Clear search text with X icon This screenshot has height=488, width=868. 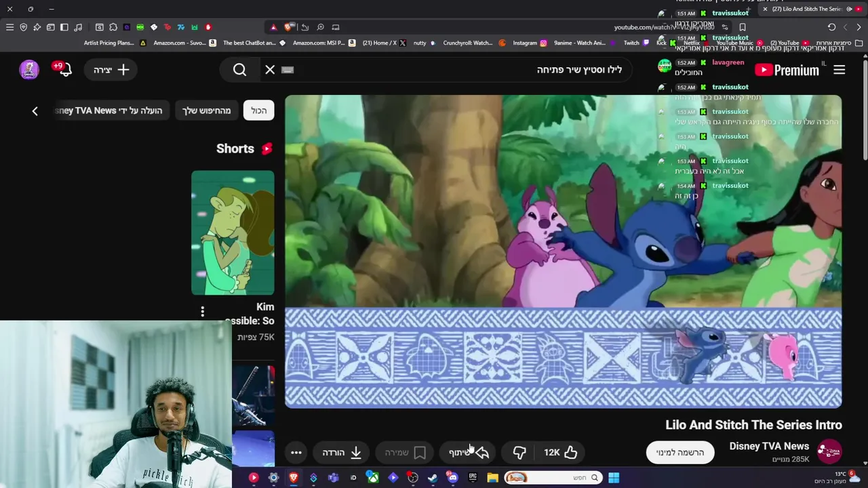tap(270, 69)
